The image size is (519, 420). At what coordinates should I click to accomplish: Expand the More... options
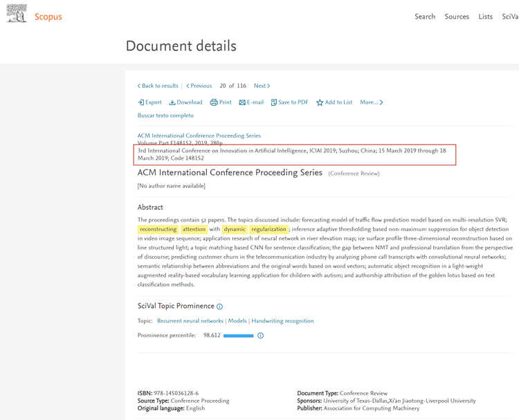click(372, 102)
